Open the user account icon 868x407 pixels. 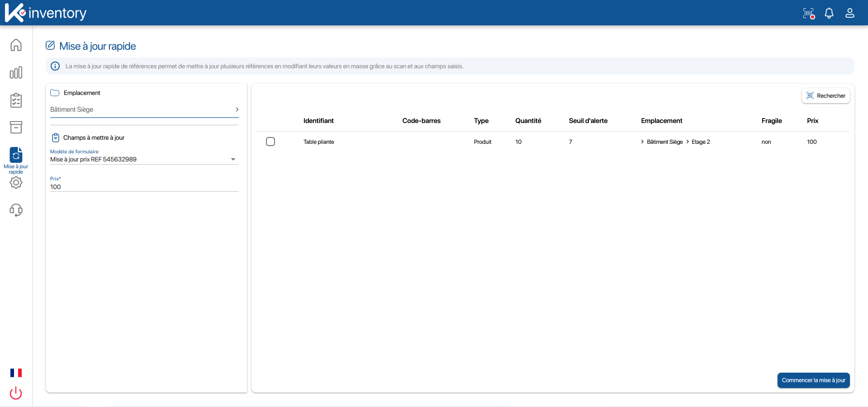click(850, 13)
